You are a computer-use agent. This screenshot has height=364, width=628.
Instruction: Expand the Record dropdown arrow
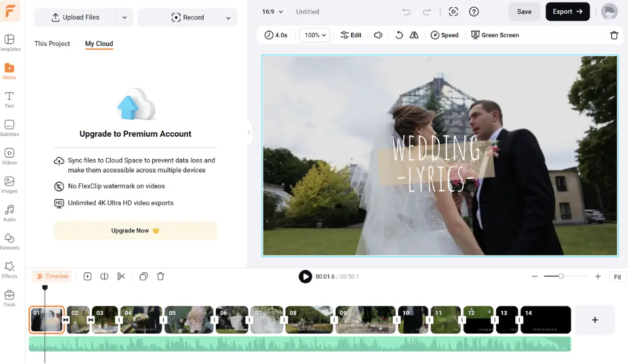pos(228,18)
